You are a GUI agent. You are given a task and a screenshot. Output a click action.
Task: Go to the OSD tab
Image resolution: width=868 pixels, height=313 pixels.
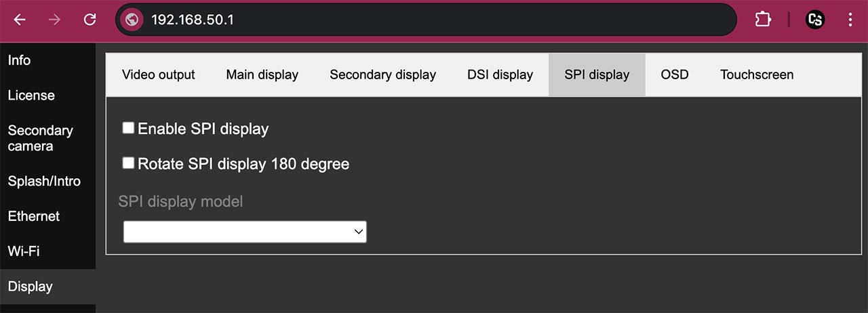pyautogui.click(x=675, y=75)
